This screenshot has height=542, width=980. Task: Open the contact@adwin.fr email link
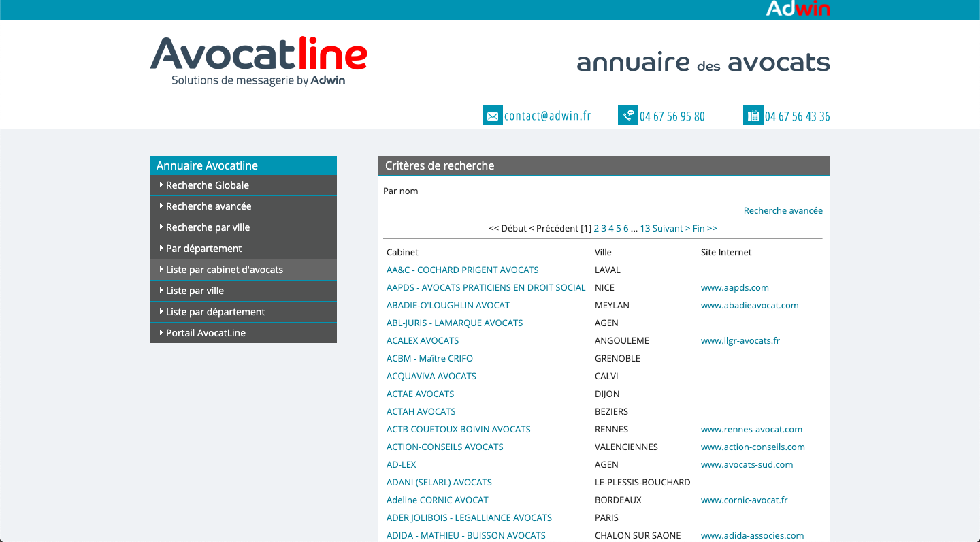[547, 116]
